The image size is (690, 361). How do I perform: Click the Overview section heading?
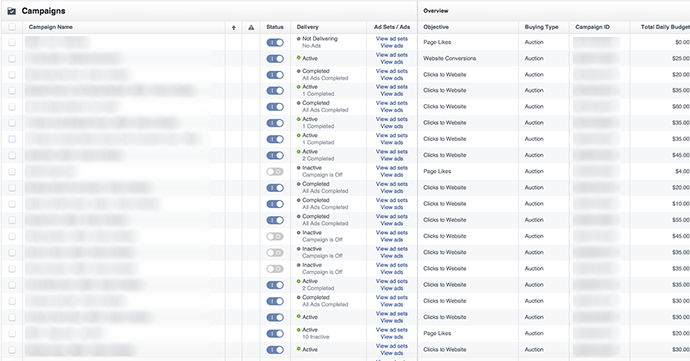point(436,11)
